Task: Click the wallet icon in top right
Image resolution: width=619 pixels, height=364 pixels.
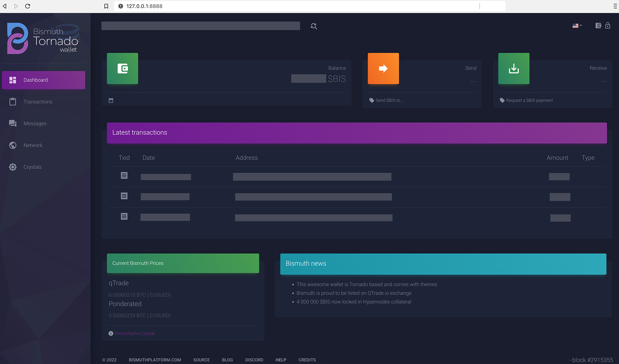Action: click(598, 26)
